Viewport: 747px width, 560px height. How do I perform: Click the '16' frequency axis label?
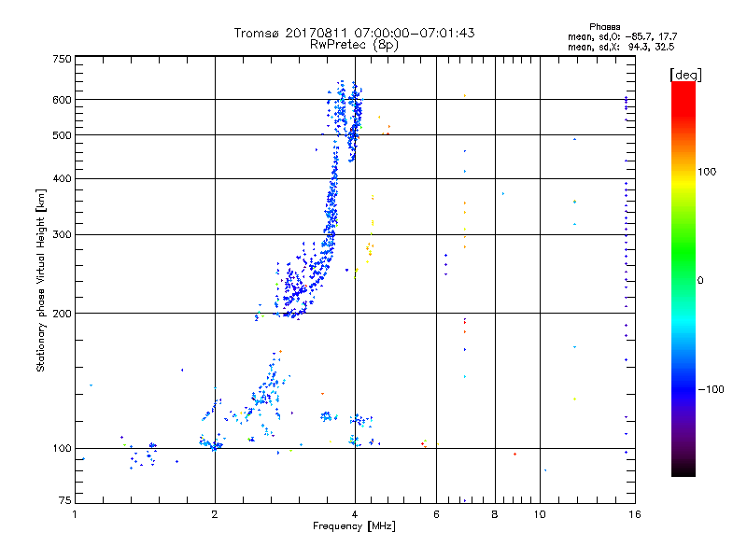click(635, 514)
